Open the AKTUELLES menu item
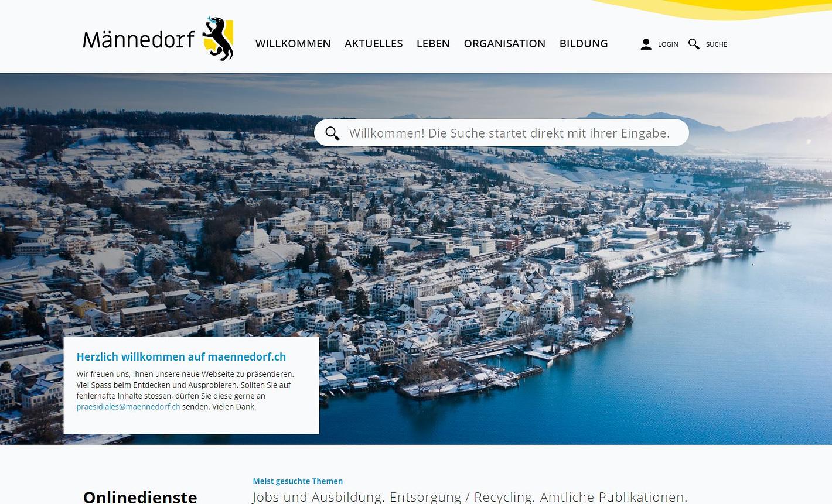 [373, 44]
